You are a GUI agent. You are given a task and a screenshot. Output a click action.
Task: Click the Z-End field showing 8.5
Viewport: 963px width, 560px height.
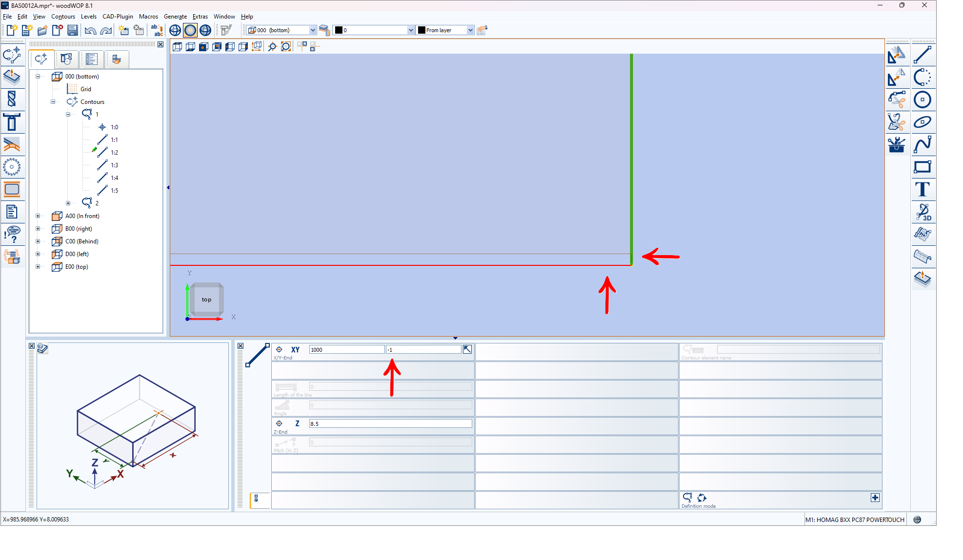click(390, 424)
